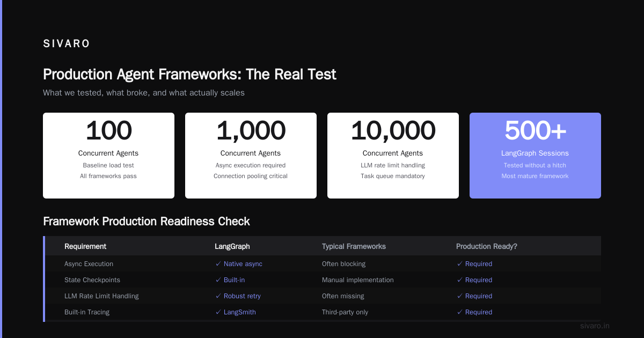Image resolution: width=644 pixels, height=338 pixels.
Task: Click the Production Ready? column header
Action: [x=487, y=246]
